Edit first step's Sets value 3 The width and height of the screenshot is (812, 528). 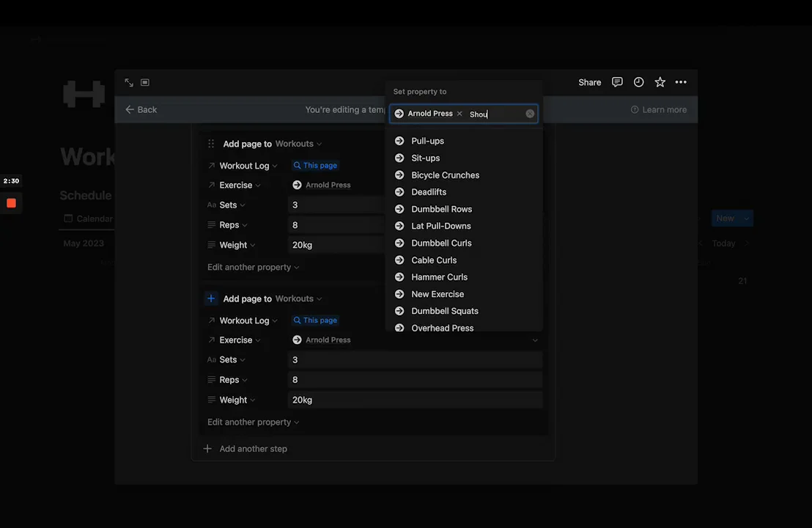point(336,205)
